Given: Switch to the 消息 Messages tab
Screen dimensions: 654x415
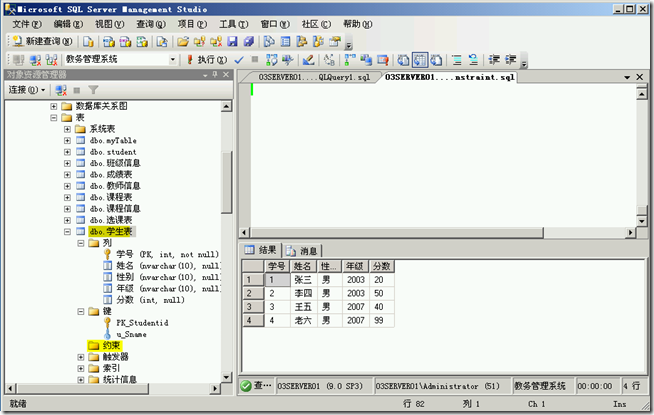Looking at the screenshot, I should click(302, 251).
